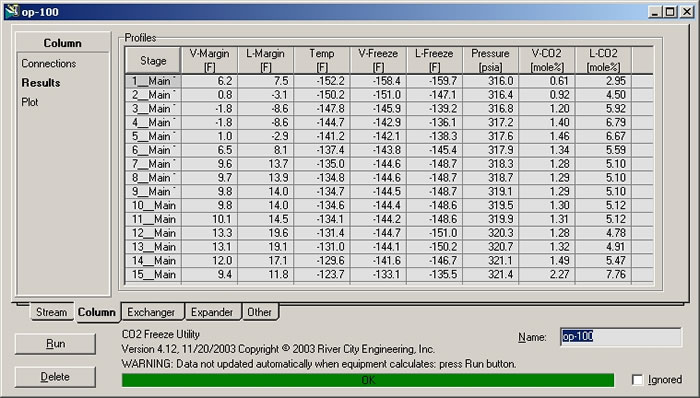Click L-CO2 value 6.79 for stage 4

(603, 123)
